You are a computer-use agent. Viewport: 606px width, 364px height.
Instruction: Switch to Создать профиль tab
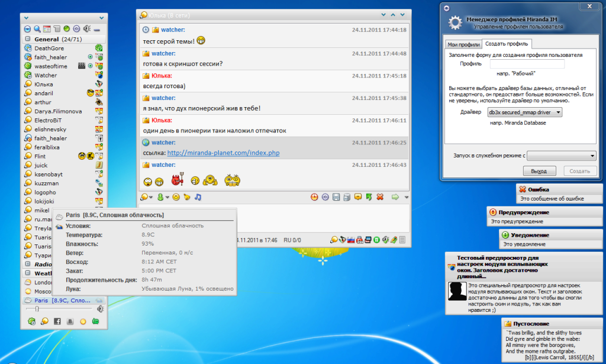click(x=507, y=44)
